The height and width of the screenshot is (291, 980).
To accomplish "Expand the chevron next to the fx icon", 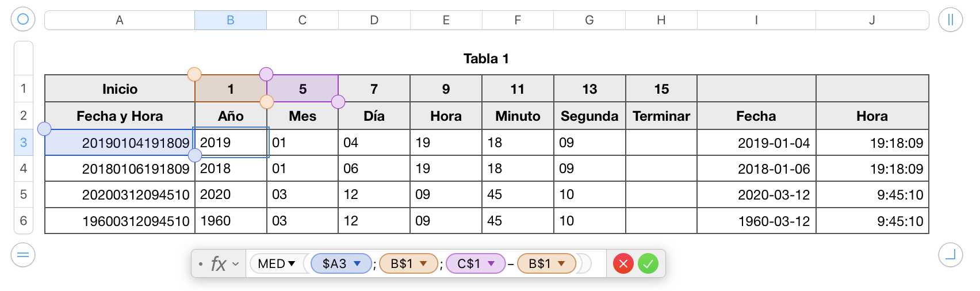I will tap(236, 265).
